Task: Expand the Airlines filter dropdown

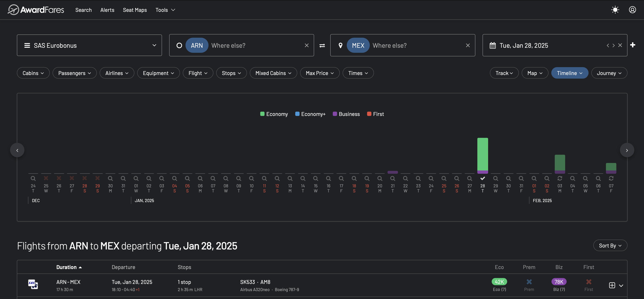Action: click(117, 73)
